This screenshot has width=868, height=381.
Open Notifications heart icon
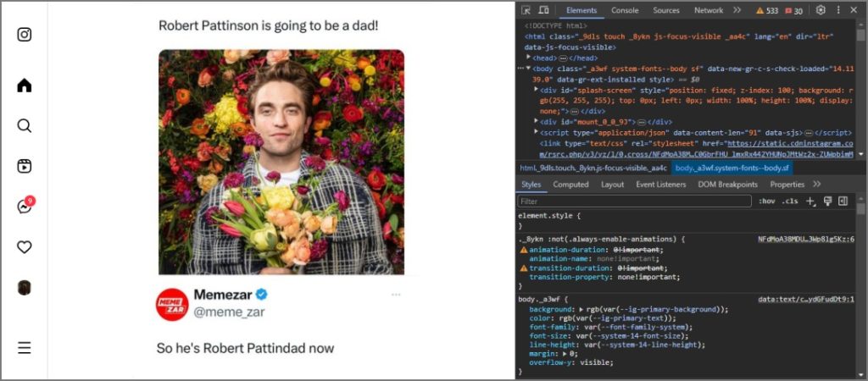pyautogui.click(x=24, y=247)
